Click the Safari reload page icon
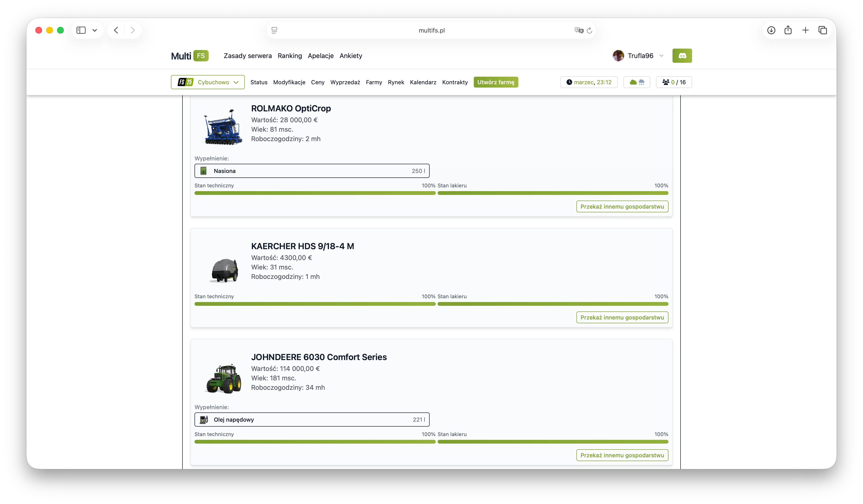The width and height of the screenshot is (863, 504). coord(589,30)
